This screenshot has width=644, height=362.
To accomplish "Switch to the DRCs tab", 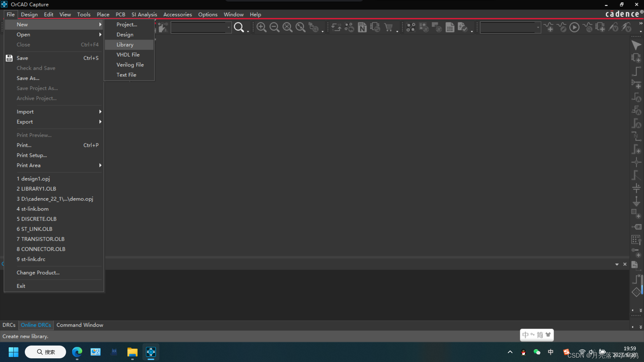I will 9,325.
